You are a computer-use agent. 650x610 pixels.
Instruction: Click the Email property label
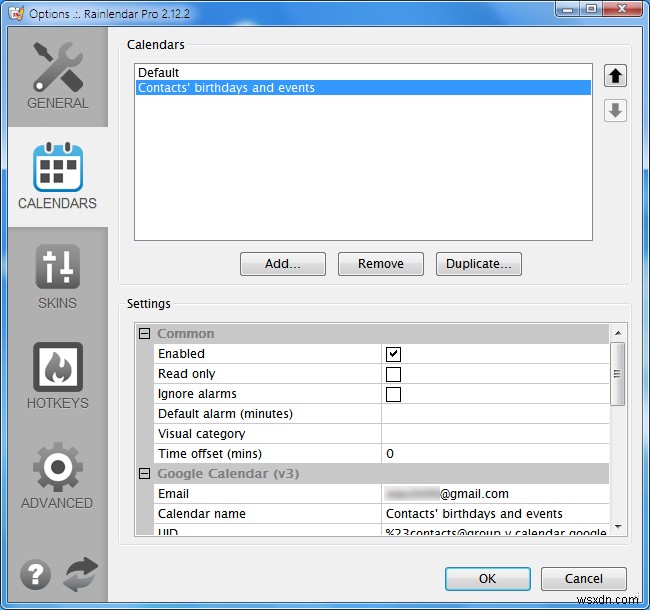click(173, 494)
